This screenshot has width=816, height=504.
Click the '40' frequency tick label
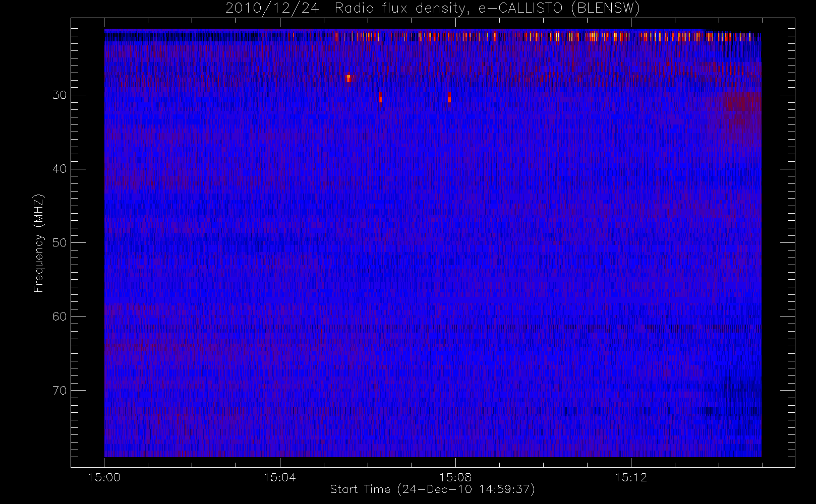click(x=59, y=169)
